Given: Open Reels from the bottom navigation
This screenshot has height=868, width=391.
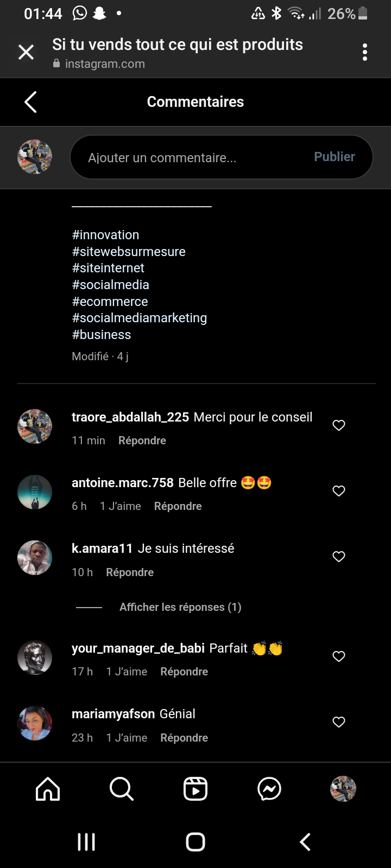Looking at the screenshot, I should (195, 789).
